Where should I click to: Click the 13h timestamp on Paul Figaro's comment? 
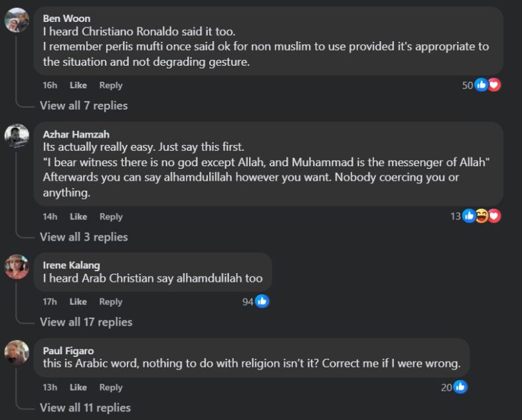(50, 387)
